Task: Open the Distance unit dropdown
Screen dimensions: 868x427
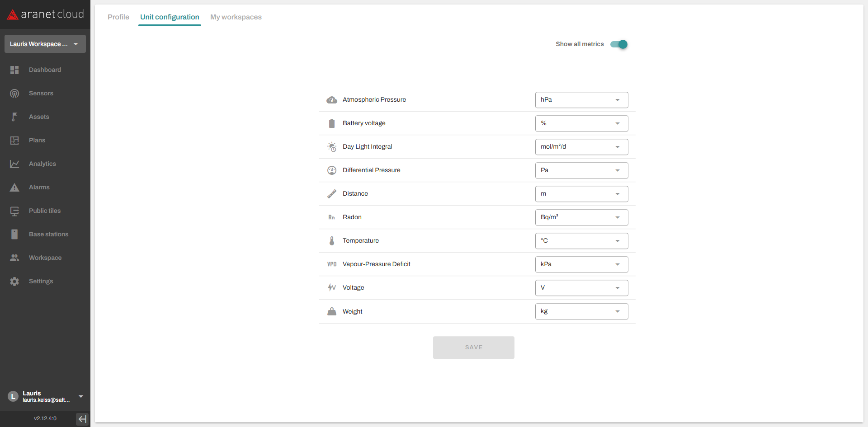Action: (581, 194)
